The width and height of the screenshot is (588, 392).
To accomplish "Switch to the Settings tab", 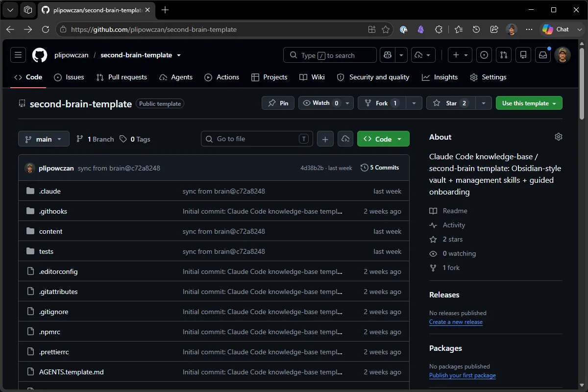I will 488,77.
